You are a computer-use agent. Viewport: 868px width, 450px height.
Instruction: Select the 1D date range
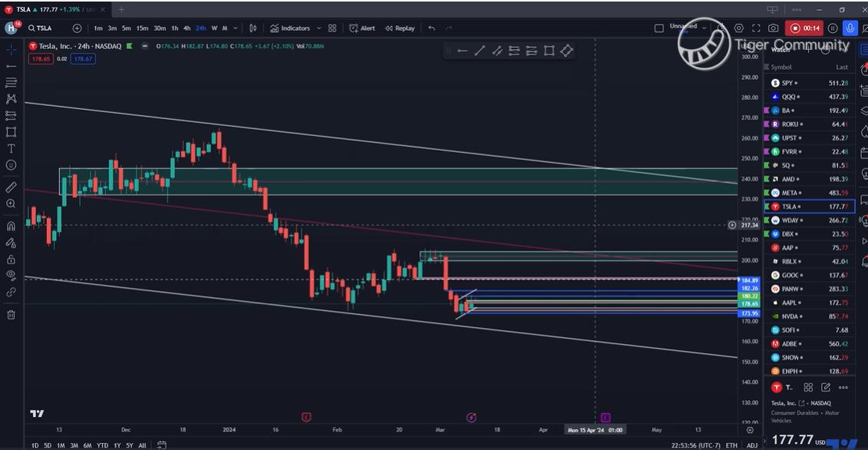(35, 445)
